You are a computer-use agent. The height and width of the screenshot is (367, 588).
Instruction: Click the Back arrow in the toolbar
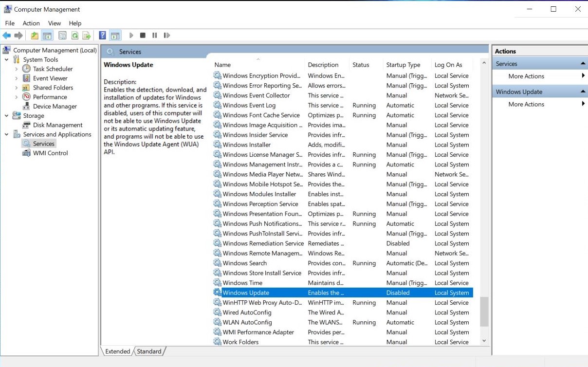7,36
